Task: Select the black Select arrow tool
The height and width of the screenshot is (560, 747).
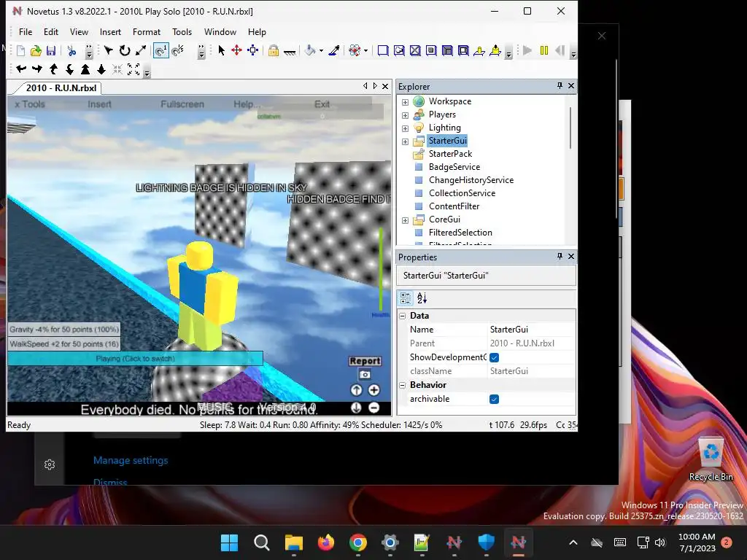Action: pyautogui.click(x=221, y=50)
